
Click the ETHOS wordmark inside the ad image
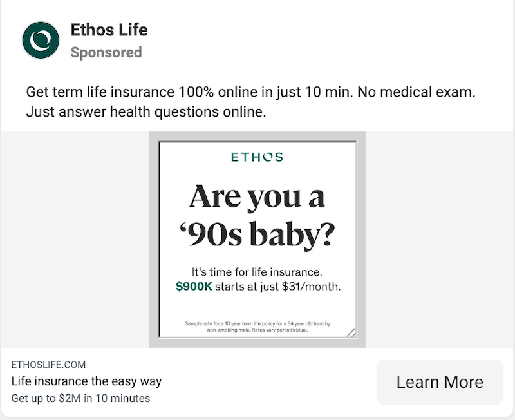click(x=257, y=156)
